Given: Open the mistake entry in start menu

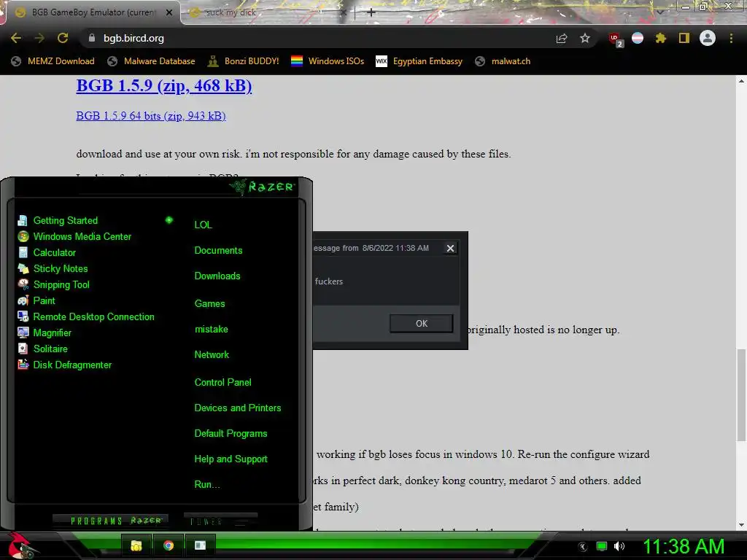Looking at the screenshot, I should pos(211,329).
